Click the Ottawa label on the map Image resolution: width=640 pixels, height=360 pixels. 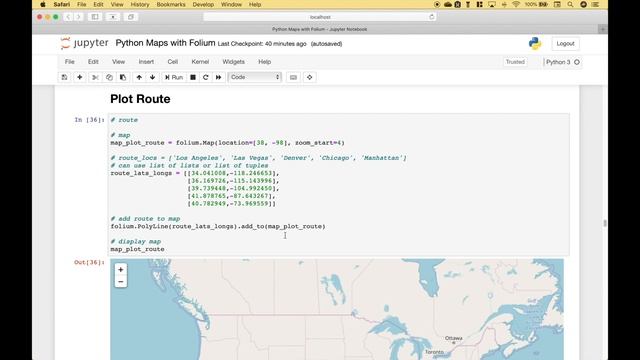point(453,338)
